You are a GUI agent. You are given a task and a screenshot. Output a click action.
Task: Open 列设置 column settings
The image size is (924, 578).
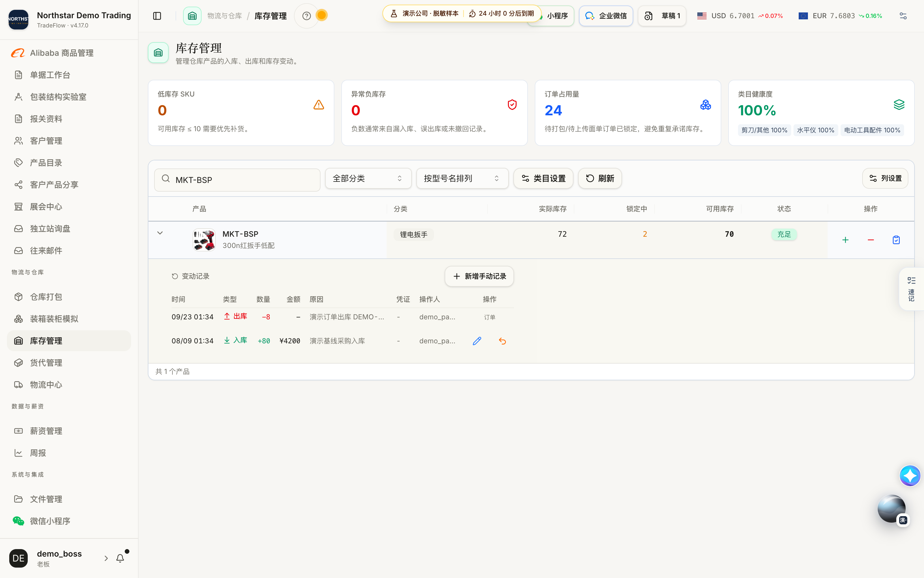[x=885, y=179]
